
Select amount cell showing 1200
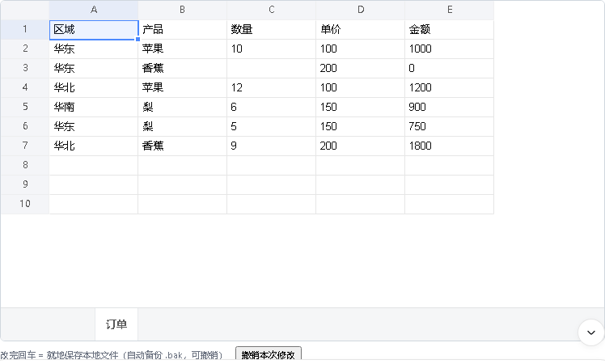pyautogui.click(x=450, y=87)
